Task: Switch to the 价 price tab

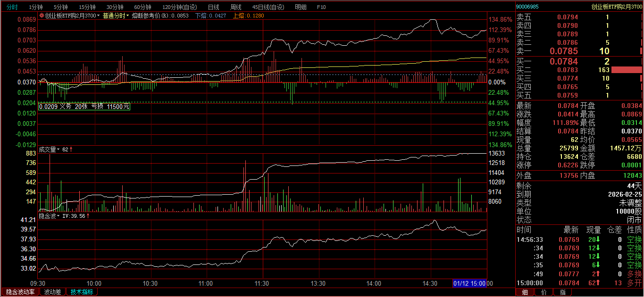Action: (x=544, y=292)
